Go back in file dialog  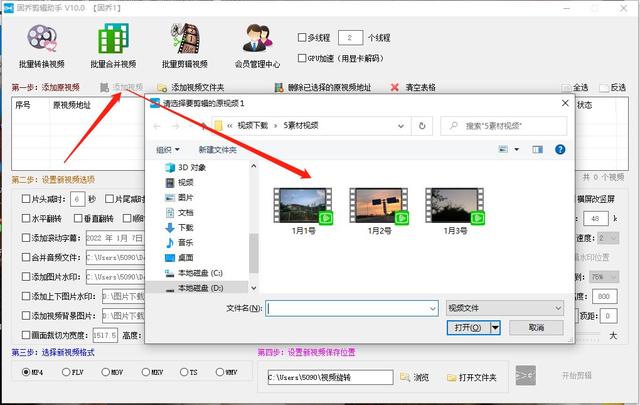click(157, 126)
